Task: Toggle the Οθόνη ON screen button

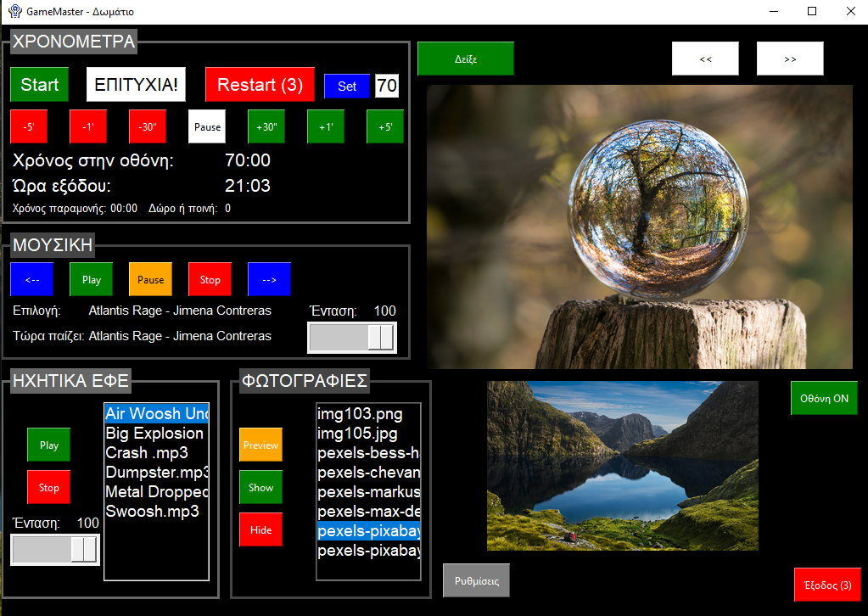Action: (x=824, y=398)
